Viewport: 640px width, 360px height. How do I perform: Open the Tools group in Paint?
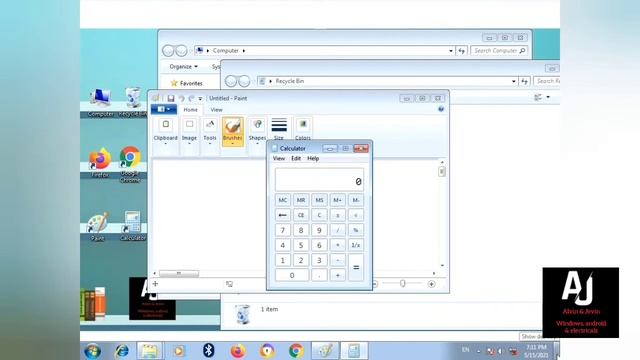coord(210,131)
